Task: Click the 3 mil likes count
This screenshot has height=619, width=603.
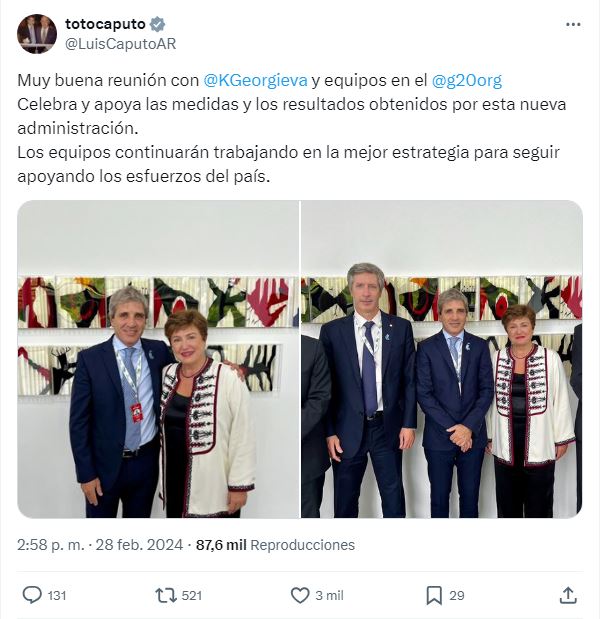Action: [x=329, y=595]
